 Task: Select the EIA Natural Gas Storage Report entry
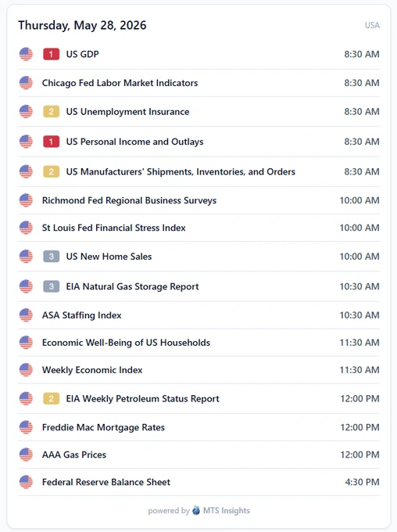[132, 286]
